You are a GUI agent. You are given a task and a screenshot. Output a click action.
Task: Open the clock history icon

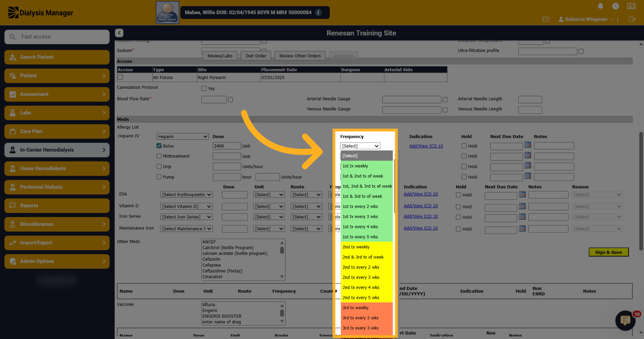click(x=616, y=6)
